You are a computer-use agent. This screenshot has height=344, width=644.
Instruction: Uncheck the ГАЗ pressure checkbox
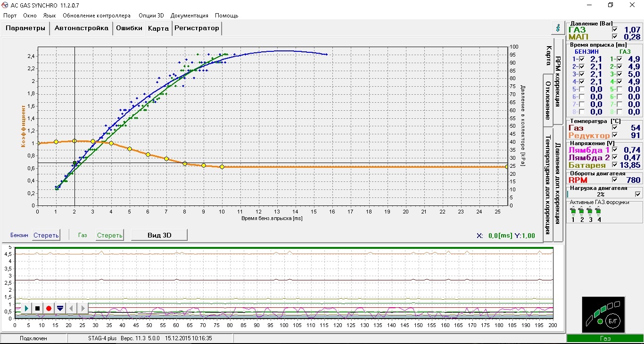pos(614,30)
